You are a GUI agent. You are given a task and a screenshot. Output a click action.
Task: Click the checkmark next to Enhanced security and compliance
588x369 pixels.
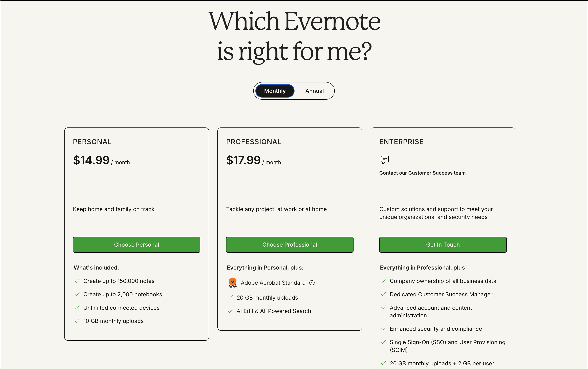383,329
